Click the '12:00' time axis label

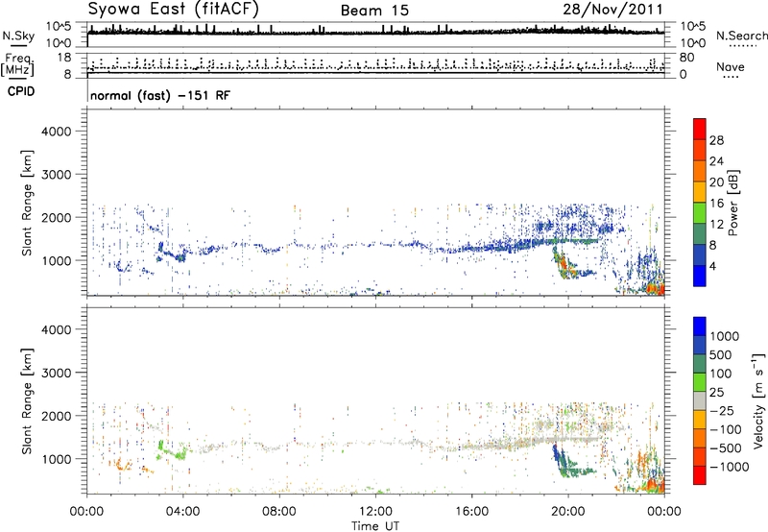(375, 512)
